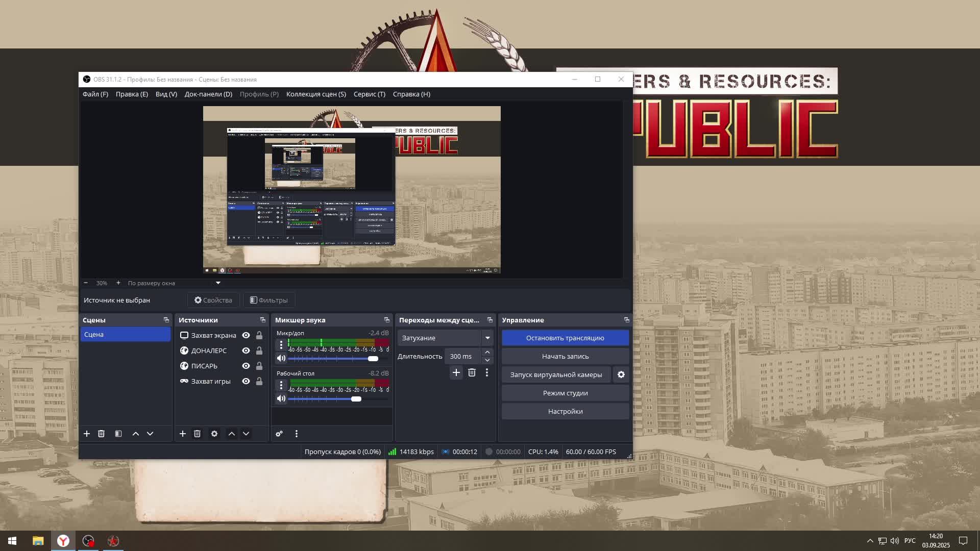Toggle visibility of ПИСАРЬ source
Viewport: 980px width, 551px height.
click(x=246, y=366)
